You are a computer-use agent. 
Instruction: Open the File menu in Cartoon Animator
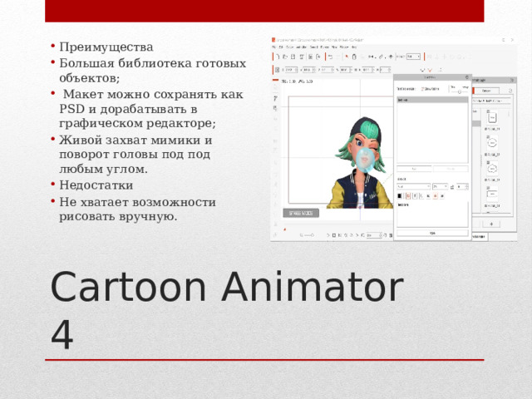click(x=274, y=47)
